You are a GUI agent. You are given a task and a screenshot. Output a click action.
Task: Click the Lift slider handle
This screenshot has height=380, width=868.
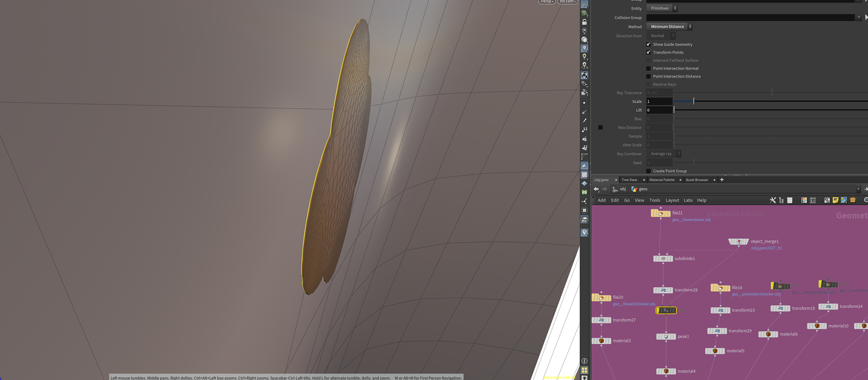674,110
